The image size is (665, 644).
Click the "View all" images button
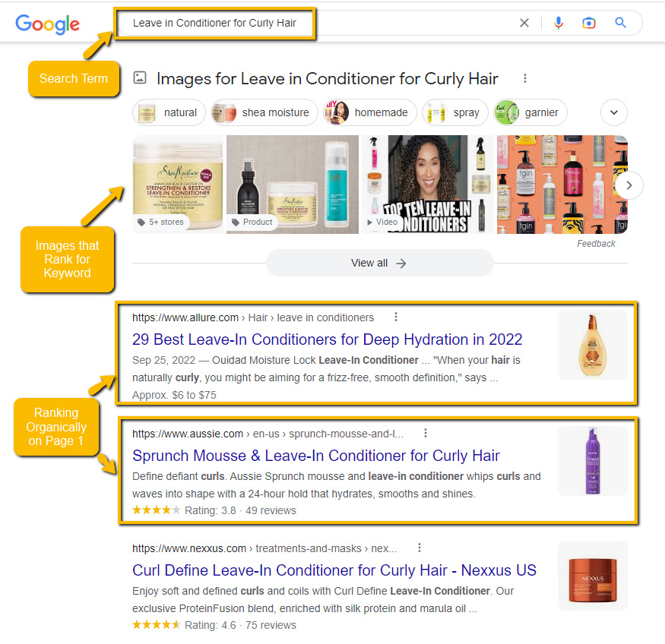(379, 263)
